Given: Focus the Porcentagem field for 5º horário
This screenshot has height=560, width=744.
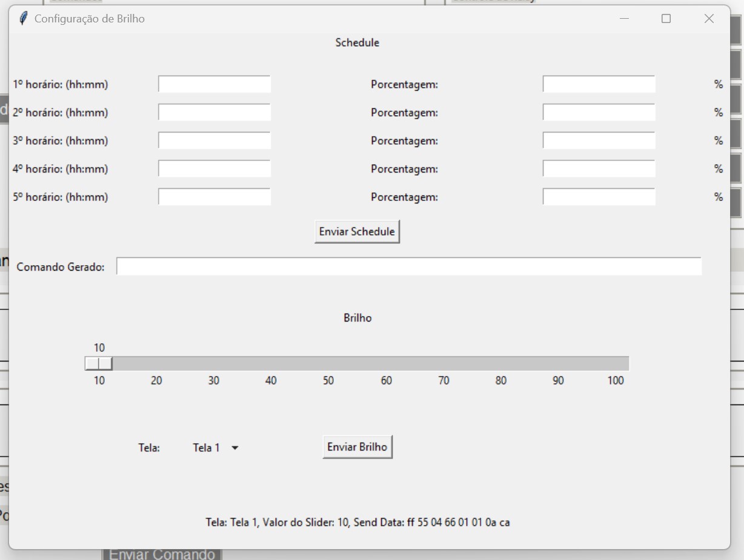Looking at the screenshot, I should pyautogui.click(x=599, y=197).
